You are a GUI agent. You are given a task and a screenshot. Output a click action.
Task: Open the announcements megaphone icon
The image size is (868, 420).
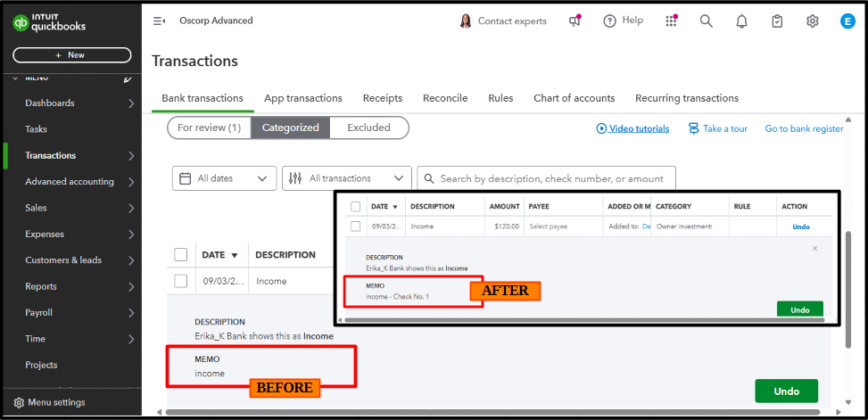tap(575, 21)
